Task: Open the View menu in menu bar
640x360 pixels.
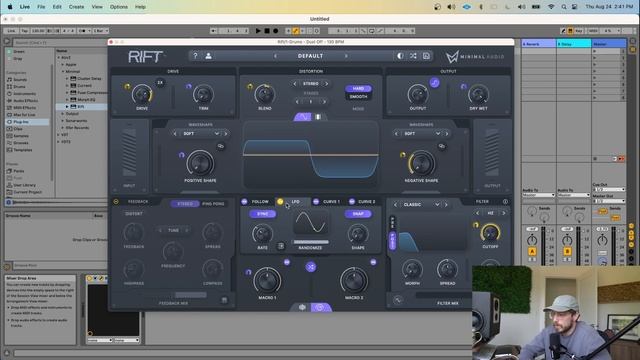Action: click(x=97, y=7)
